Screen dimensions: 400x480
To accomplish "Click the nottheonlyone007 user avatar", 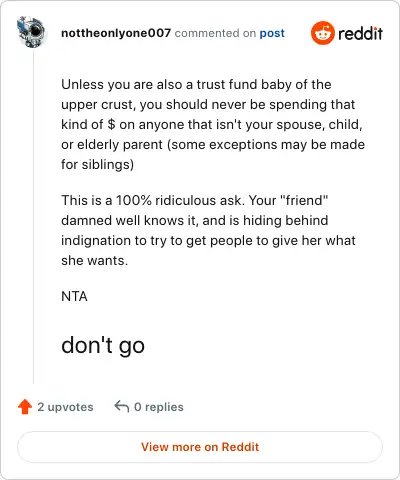I will [x=32, y=32].
